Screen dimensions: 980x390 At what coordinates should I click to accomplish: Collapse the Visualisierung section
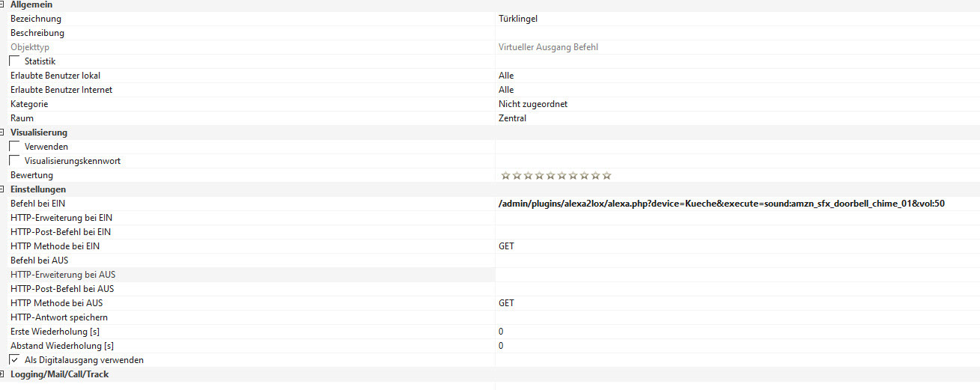pyautogui.click(x=2, y=132)
